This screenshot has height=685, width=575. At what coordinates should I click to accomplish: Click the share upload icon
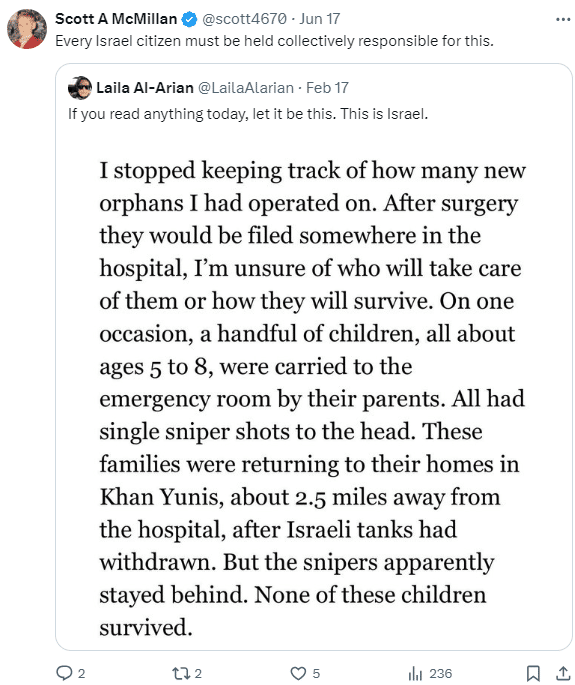(564, 673)
